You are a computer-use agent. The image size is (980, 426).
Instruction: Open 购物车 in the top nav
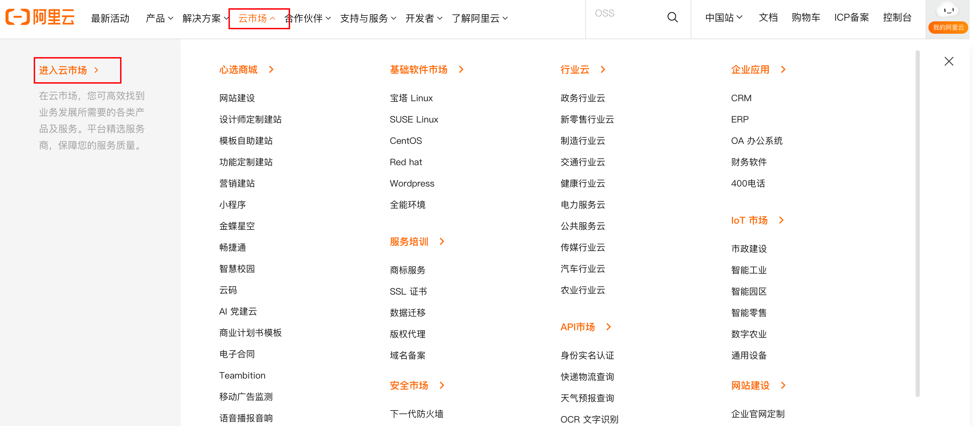coord(806,18)
